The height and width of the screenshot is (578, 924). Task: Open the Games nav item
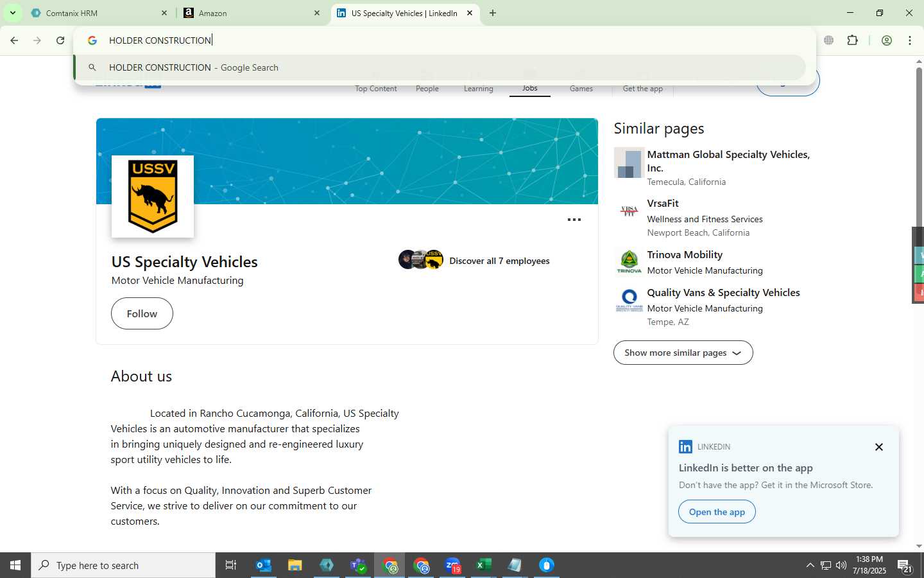point(581,83)
